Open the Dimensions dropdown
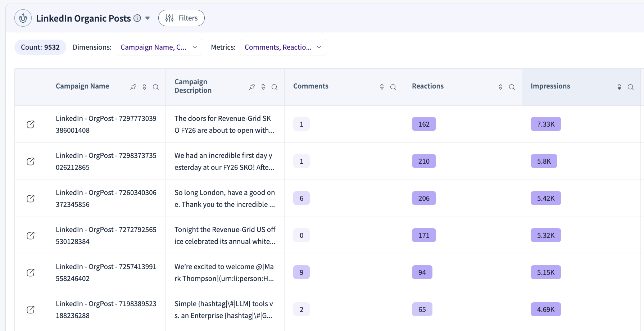The image size is (644, 331). (159, 47)
